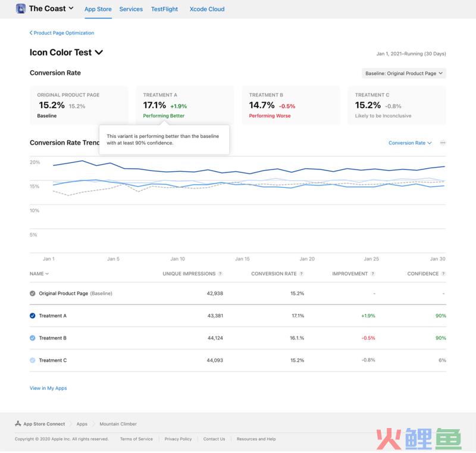476x453 pixels.
Task: Click the Confidence column header
Action: pos(423,273)
